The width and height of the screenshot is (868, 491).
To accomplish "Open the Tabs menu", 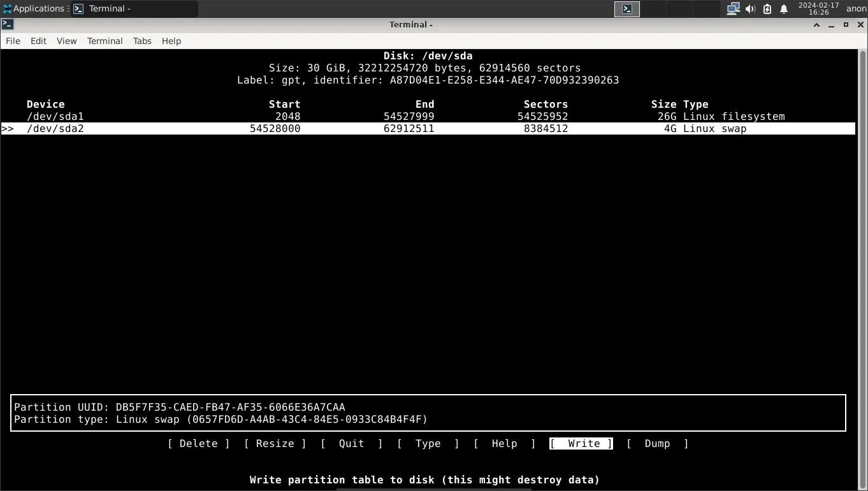I will click(141, 41).
